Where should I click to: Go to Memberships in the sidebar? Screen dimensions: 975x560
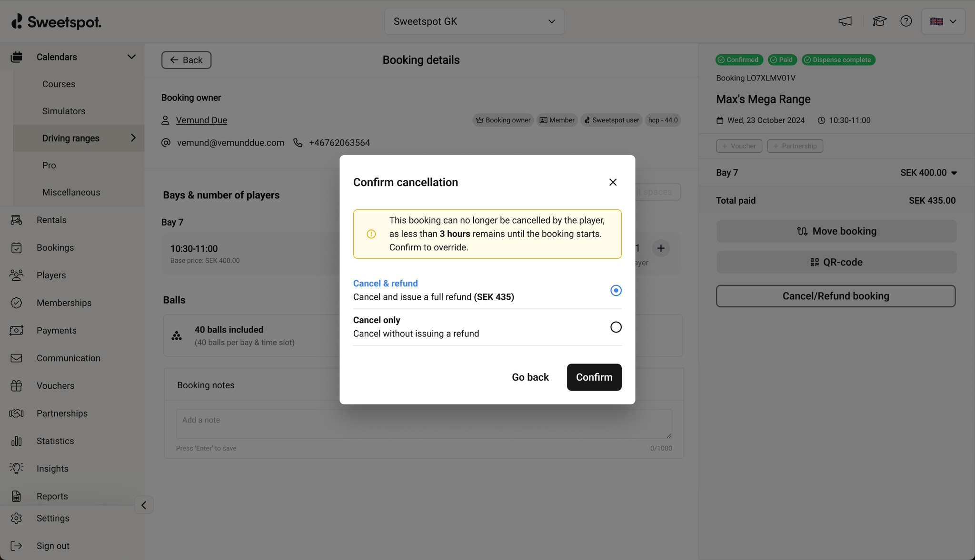point(64,303)
